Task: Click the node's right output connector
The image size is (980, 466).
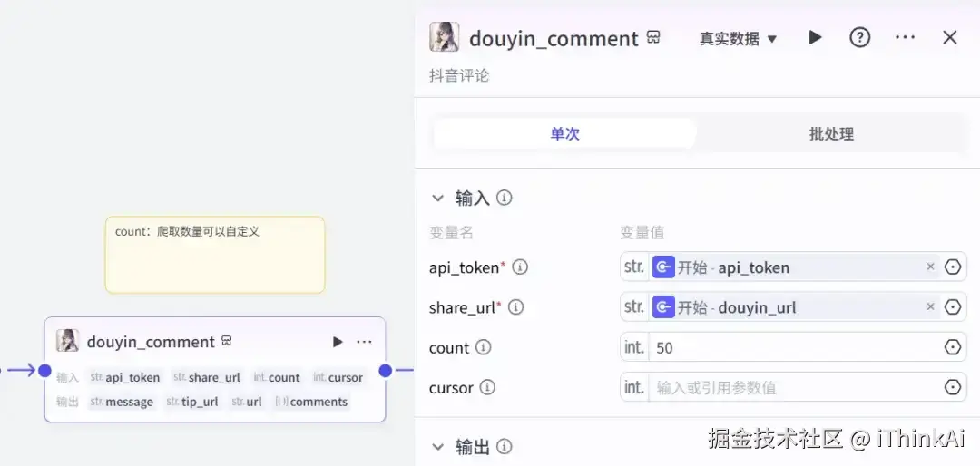Action: (x=386, y=371)
